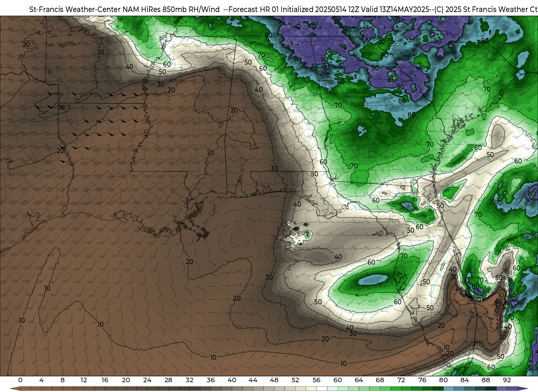538x392 pixels.
Task: Select the 'NAM HiRes 850mb RH/Wind' heading text
Action: [171, 10]
